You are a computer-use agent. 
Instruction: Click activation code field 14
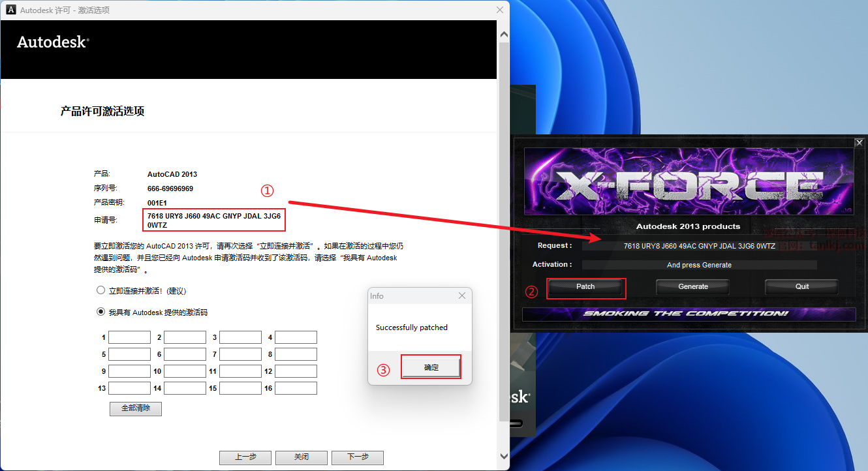click(x=185, y=388)
